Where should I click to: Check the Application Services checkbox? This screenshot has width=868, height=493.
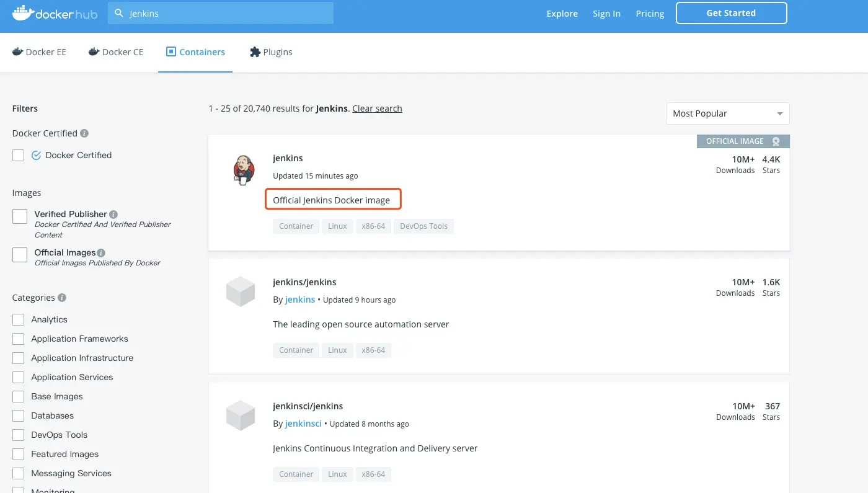coord(19,378)
